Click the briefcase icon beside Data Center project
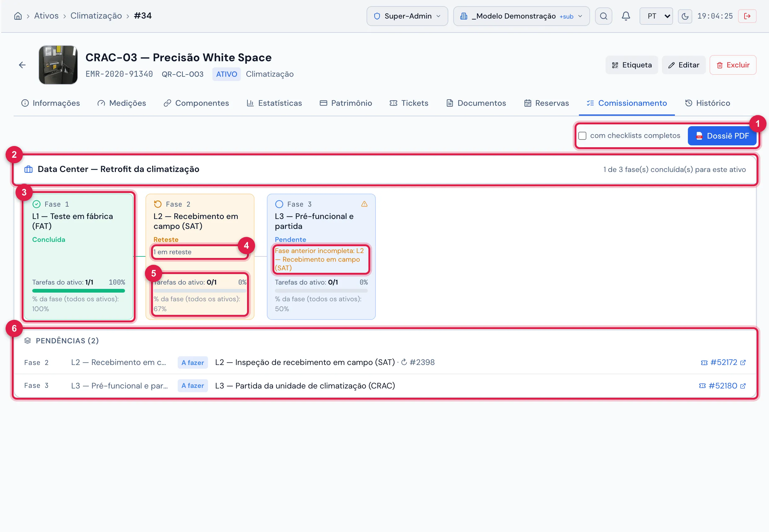The height and width of the screenshot is (532, 769). [28, 169]
